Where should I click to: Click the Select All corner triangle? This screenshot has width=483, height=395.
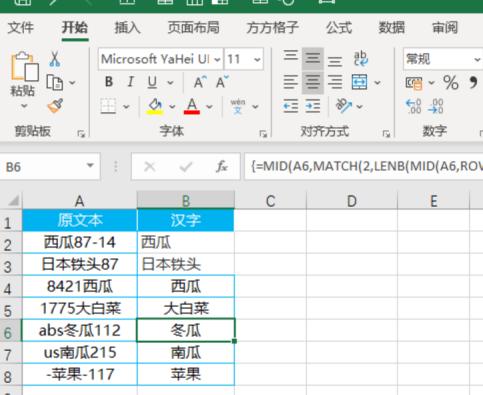[13, 201]
